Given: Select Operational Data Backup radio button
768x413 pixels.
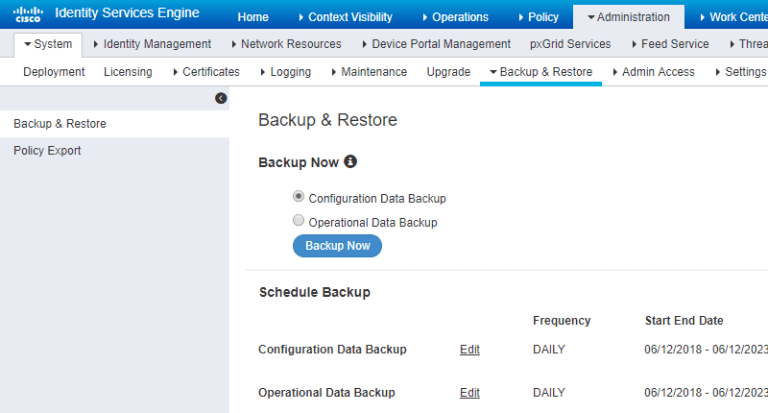Looking at the screenshot, I should coord(298,220).
